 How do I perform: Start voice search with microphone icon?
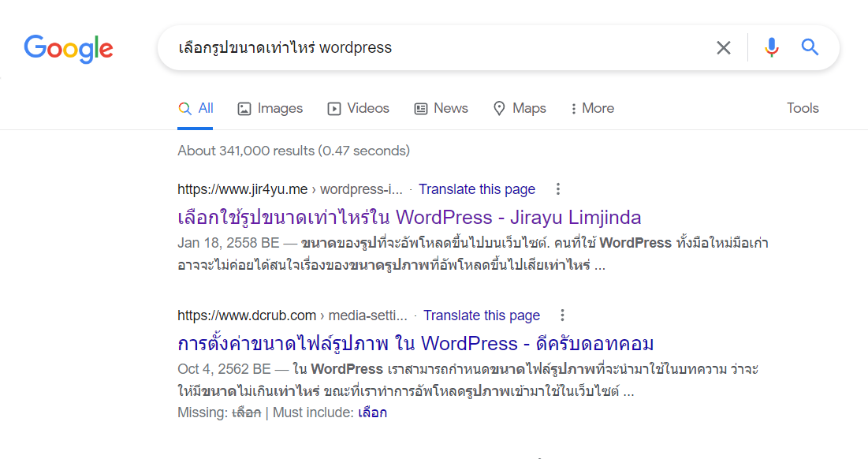pyautogui.click(x=772, y=47)
